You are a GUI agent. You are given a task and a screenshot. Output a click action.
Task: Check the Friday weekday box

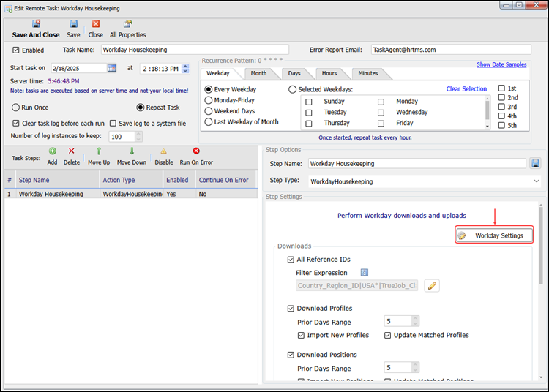click(x=381, y=124)
